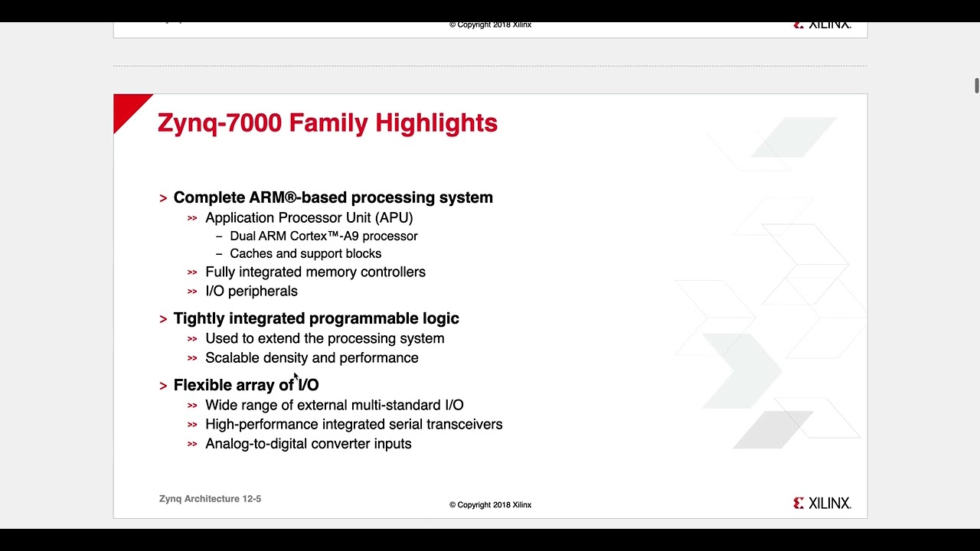
Task: Click the Xilinx logo on the previous slide
Action: pyautogui.click(x=822, y=24)
